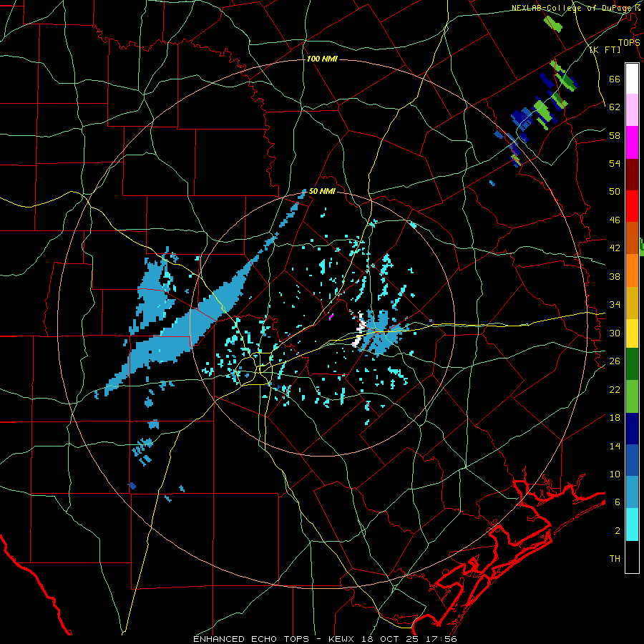
Task: Click the black TH legend swatch
Action: pos(632,557)
